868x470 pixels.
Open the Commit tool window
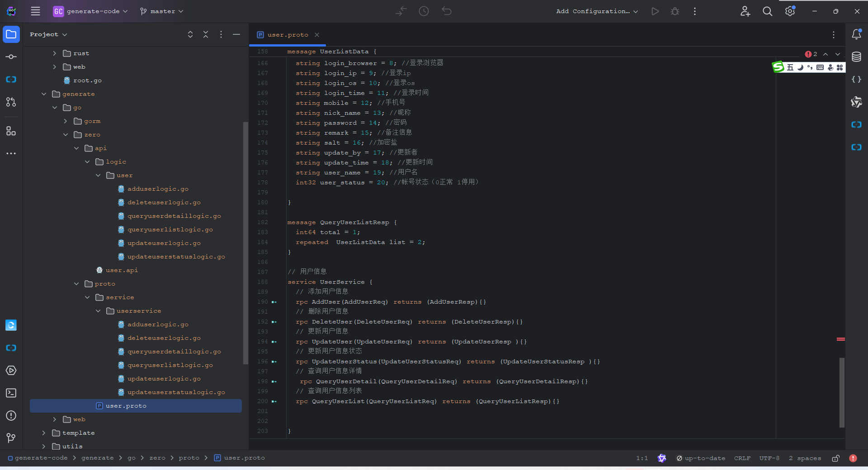[11, 57]
